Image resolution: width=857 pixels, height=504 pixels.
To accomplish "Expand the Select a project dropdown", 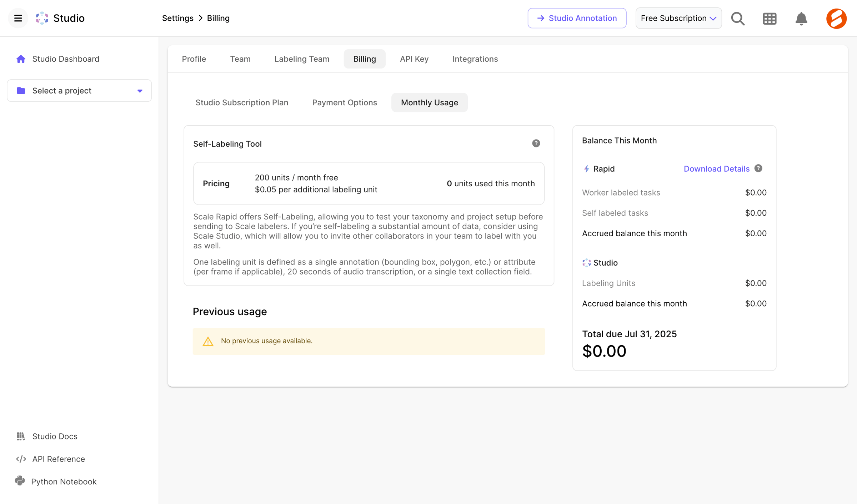I will point(79,91).
